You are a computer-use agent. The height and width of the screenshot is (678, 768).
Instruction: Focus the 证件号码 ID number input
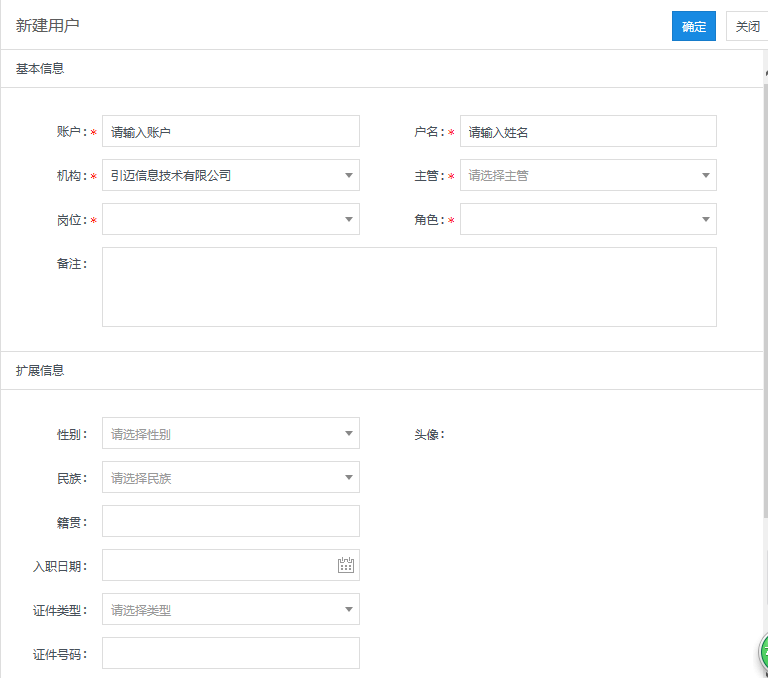coord(231,653)
